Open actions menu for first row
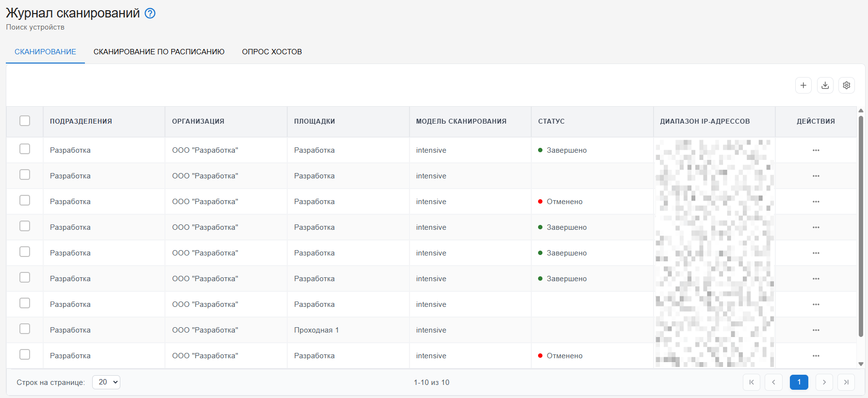868x398 pixels. (816, 150)
